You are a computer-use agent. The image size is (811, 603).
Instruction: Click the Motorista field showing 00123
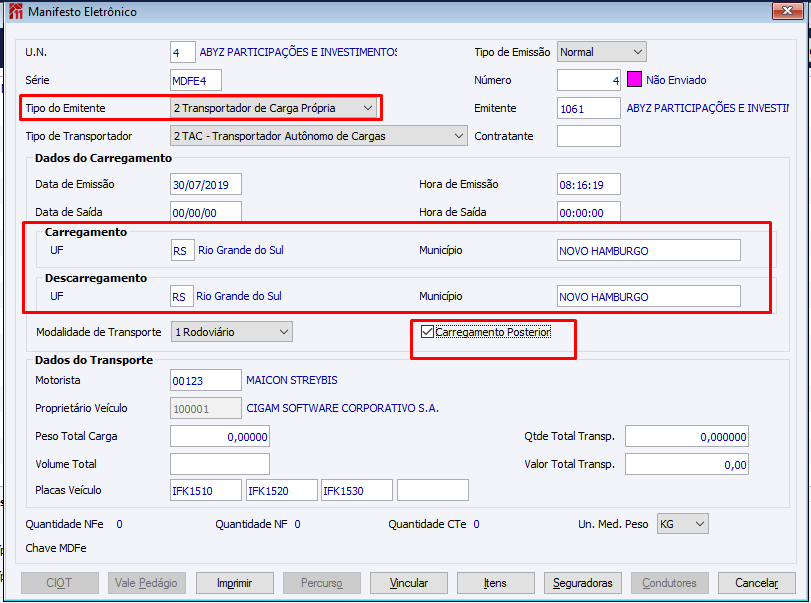[x=206, y=380]
